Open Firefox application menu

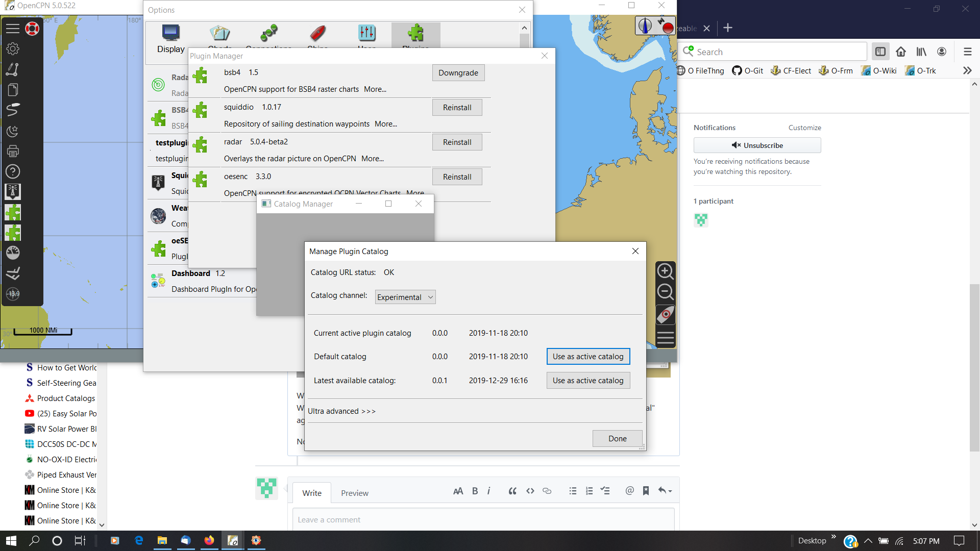pyautogui.click(x=967, y=52)
